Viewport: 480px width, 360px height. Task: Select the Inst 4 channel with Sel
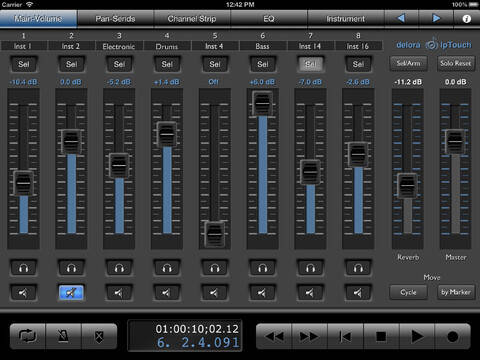click(215, 64)
